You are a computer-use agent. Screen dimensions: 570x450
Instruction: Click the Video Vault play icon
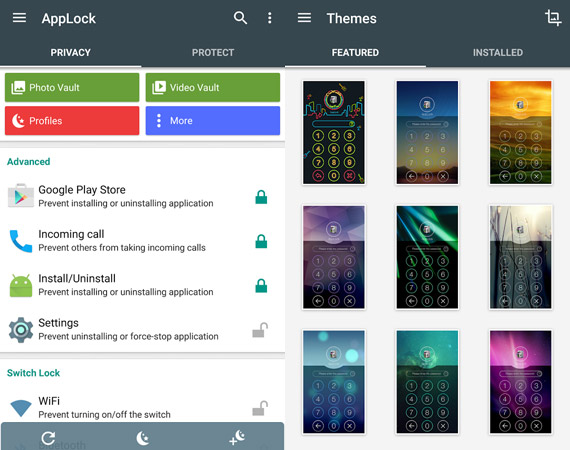(x=159, y=88)
